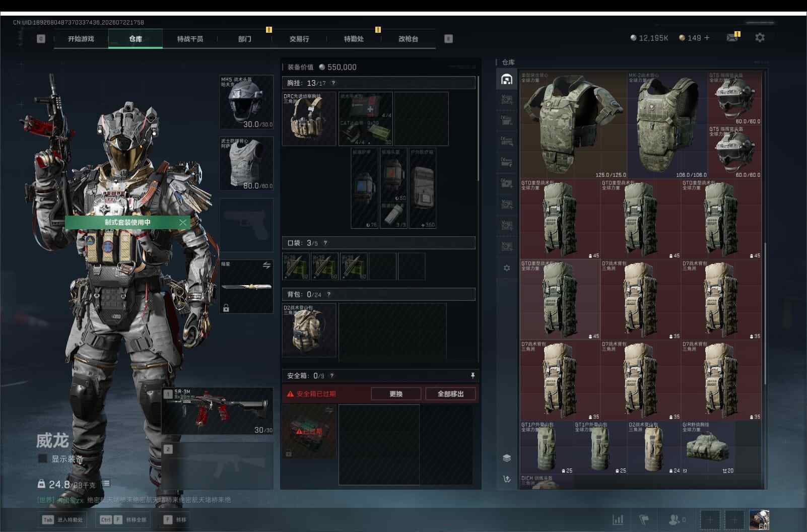Switch to the 特勤处 tab

click(354, 39)
